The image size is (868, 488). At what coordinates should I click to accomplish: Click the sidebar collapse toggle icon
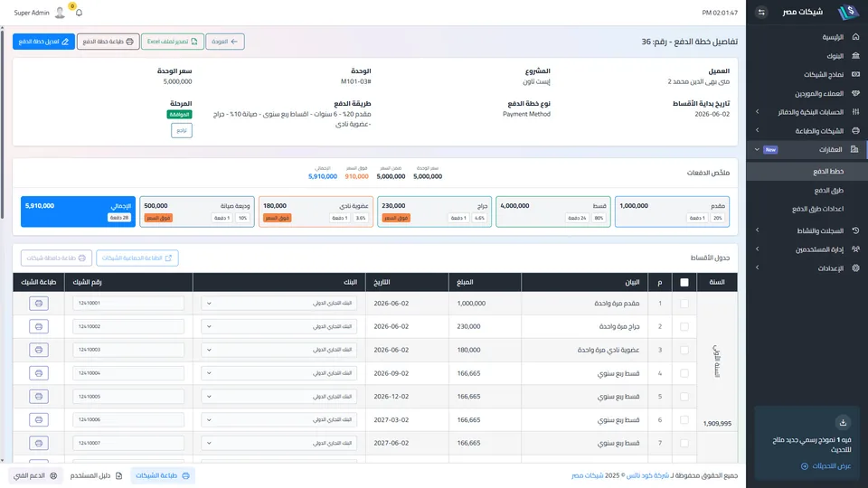coord(761,12)
